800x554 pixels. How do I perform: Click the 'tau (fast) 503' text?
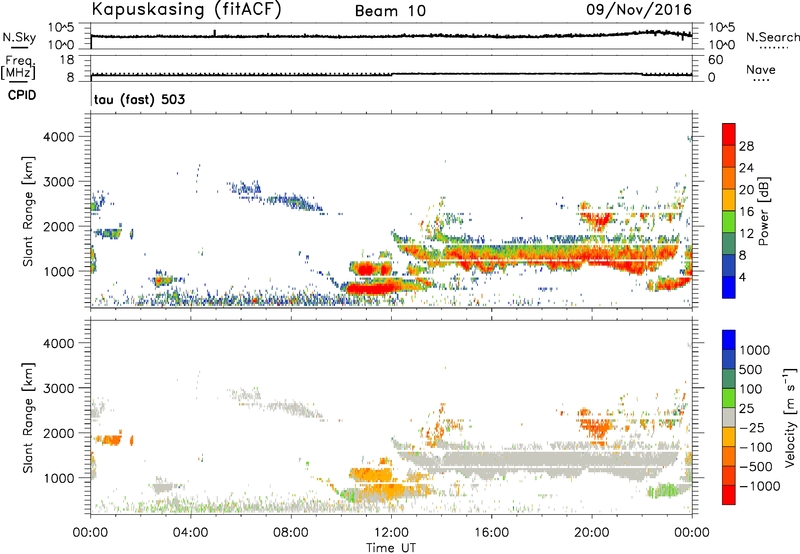pos(139,99)
